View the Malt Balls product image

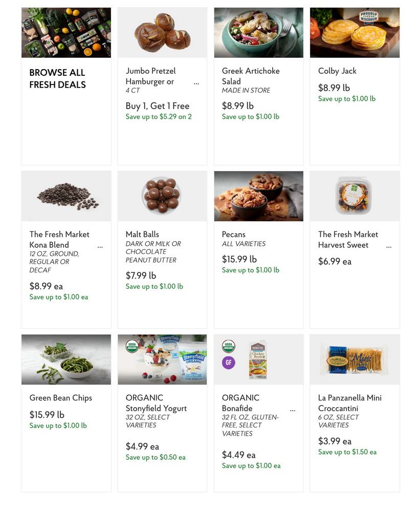(163, 196)
